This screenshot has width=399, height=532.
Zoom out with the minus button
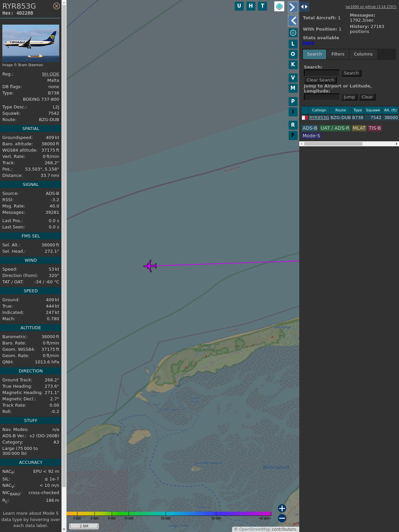tap(282, 518)
